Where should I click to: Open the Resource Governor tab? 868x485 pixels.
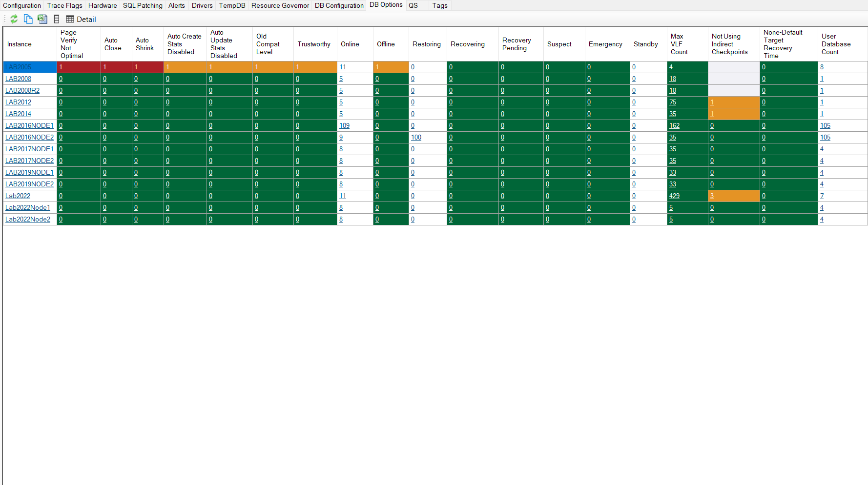coord(280,5)
